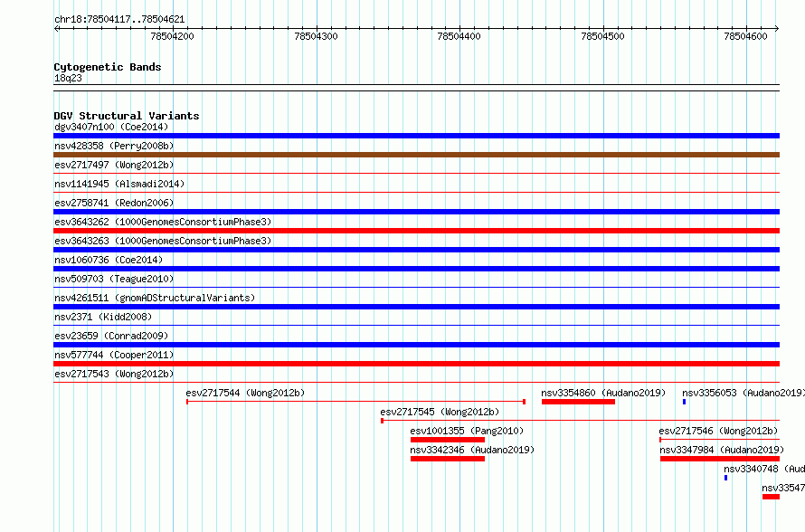
Task: Select esv23659 (Conrad2009) variant label
Action: click(x=111, y=336)
